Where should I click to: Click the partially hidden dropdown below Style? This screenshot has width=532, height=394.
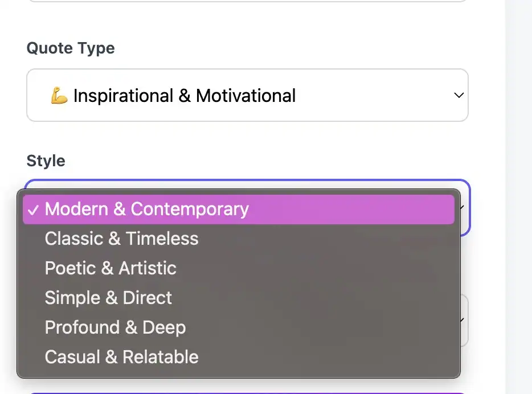point(464,321)
